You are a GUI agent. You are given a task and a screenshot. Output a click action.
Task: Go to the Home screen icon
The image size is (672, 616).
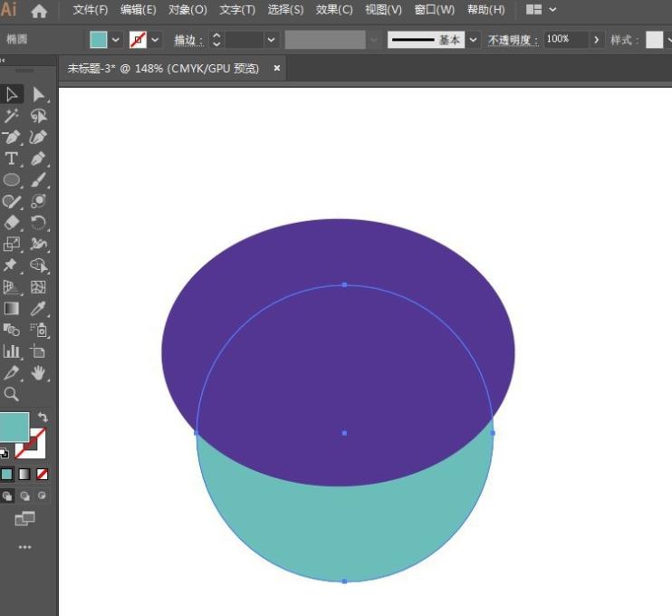click(39, 10)
